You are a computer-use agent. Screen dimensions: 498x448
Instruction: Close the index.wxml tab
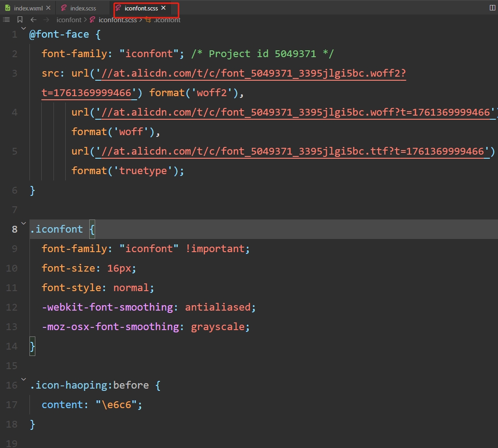48,8
